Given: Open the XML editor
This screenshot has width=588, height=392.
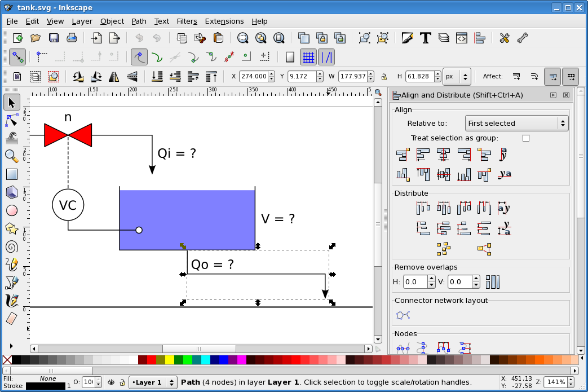Looking at the screenshot, I should [461, 38].
